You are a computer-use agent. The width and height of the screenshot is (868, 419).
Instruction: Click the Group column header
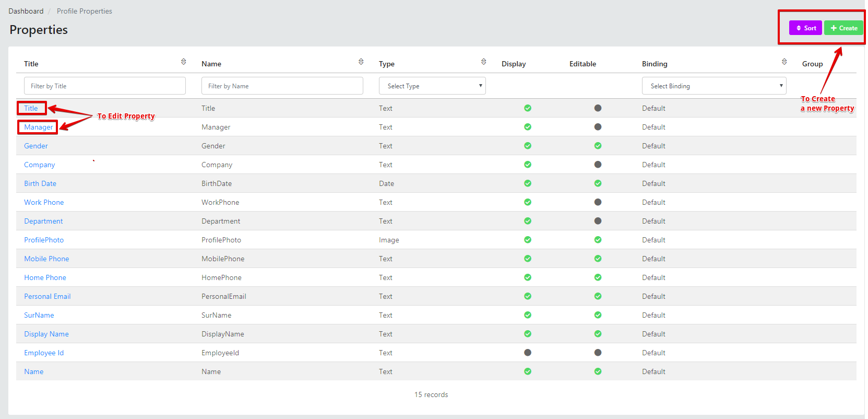[812, 64]
